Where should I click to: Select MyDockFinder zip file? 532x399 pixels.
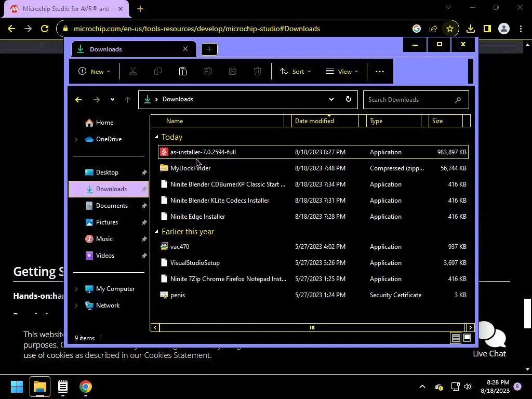coord(313,168)
